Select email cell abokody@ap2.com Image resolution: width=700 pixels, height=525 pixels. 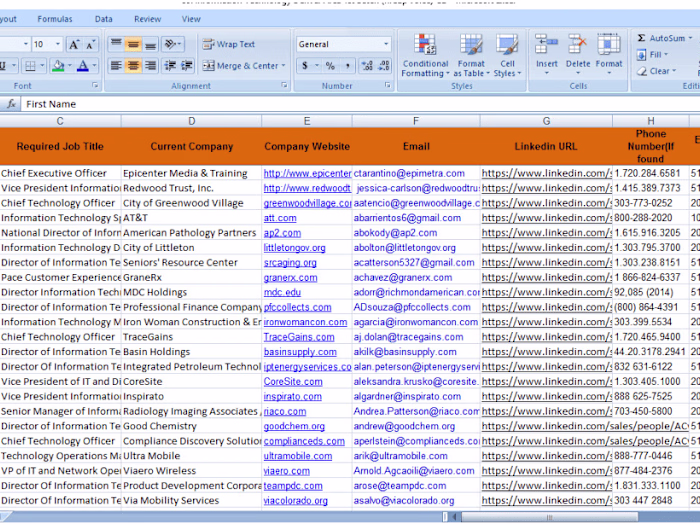tap(416, 233)
